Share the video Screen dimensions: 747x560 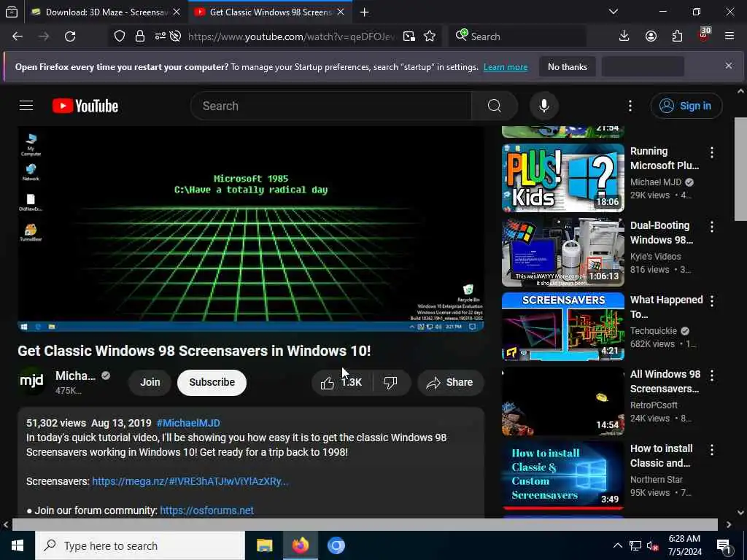pos(451,382)
